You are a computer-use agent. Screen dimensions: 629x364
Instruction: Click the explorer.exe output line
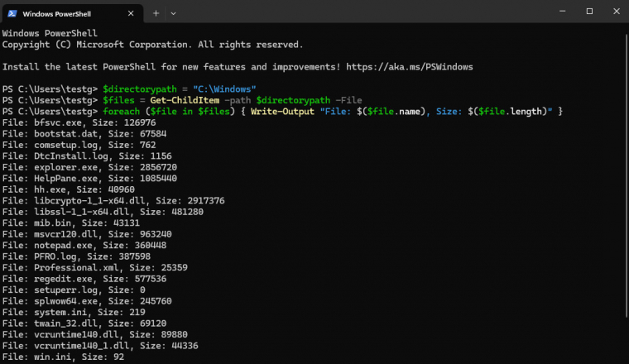click(89, 167)
